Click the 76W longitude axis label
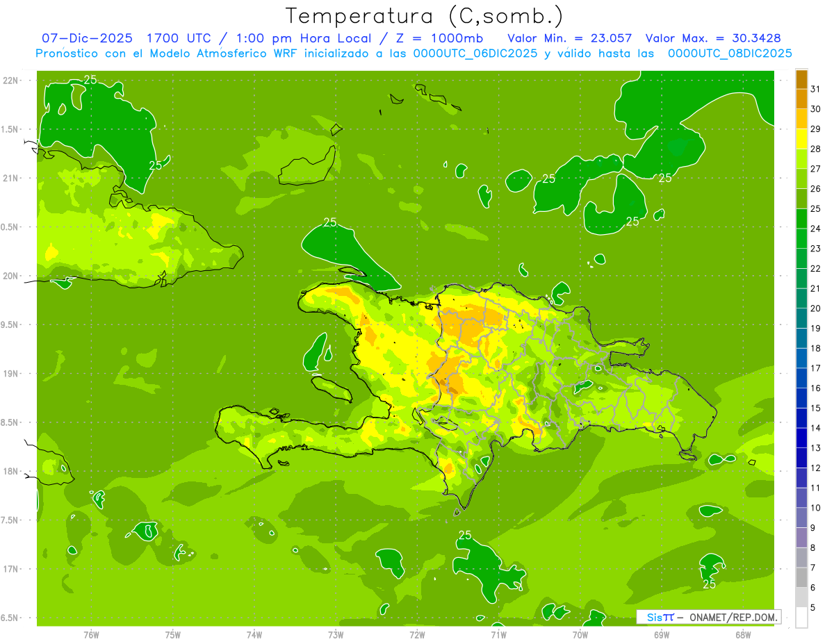Image resolution: width=834 pixels, height=644 pixels. click(91, 634)
